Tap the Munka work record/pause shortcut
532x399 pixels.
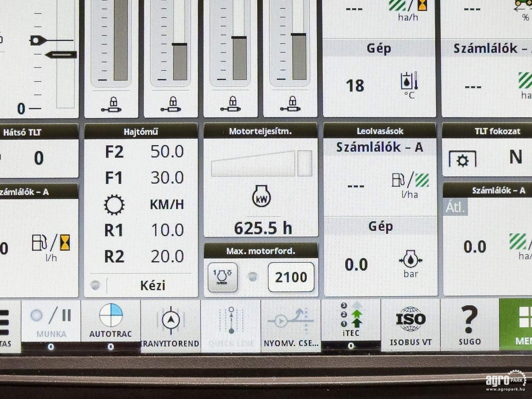pyautogui.click(x=51, y=321)
